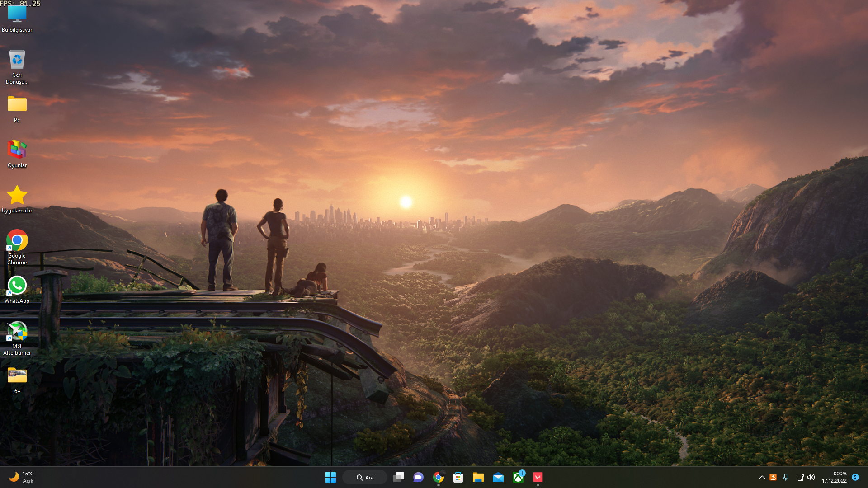868x488 pixels.
Task: Click the microphone icon in system tray
Action: coord(786,477)
